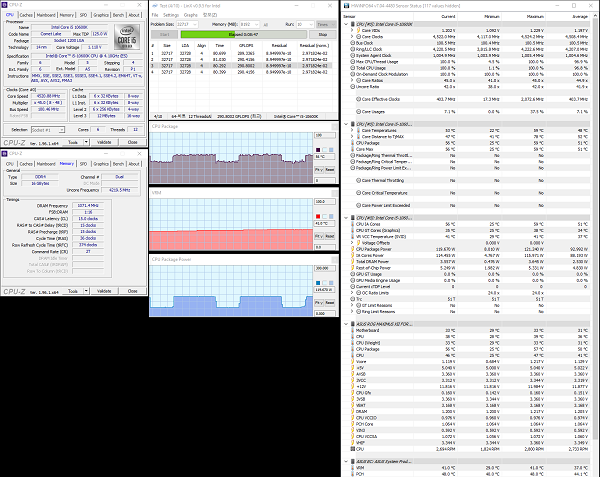Image resolution: width=600 pixels, height=477 pixels.
Task: Close the CPU Package Power graph window
Action: click(334, 260)
